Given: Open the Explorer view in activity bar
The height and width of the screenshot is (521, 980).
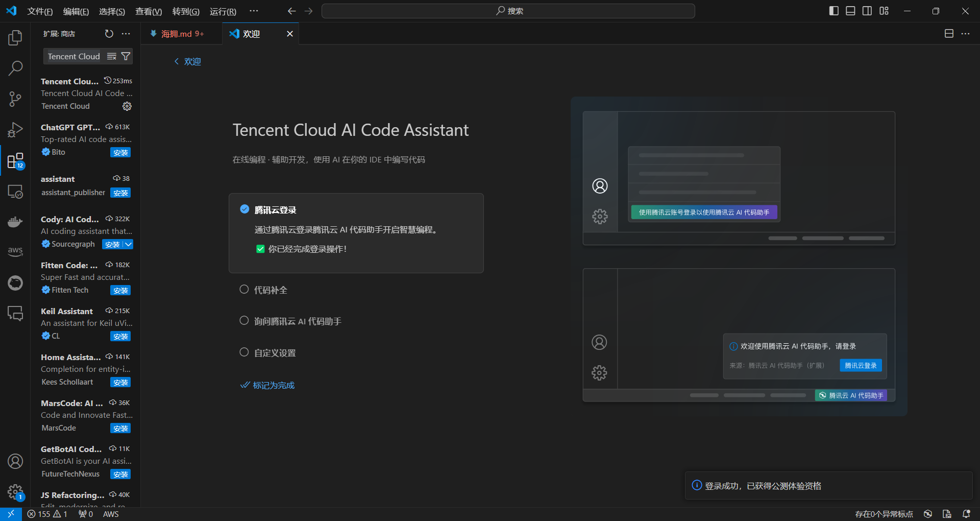Looking at the screenshot, I should [x=15, y=37].
